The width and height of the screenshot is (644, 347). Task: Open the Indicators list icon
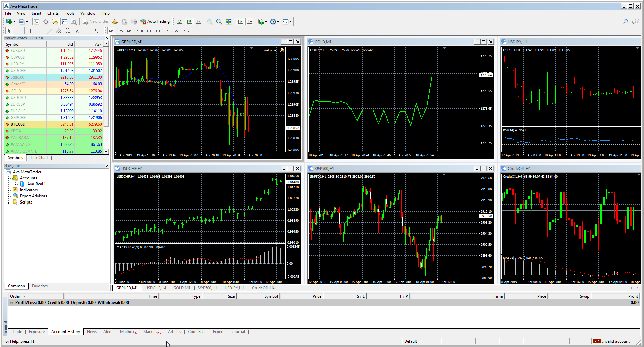pos(261,22)
